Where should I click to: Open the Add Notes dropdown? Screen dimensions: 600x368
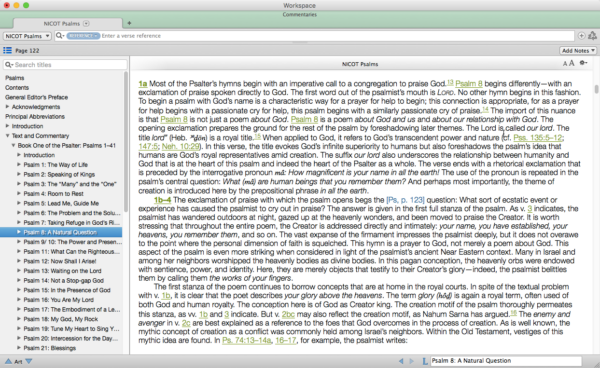coord(578,50)
